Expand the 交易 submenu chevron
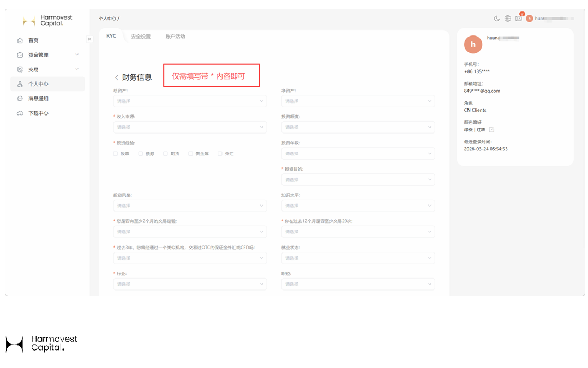This screenshot has width=588, height=368. tap(77, 69)
